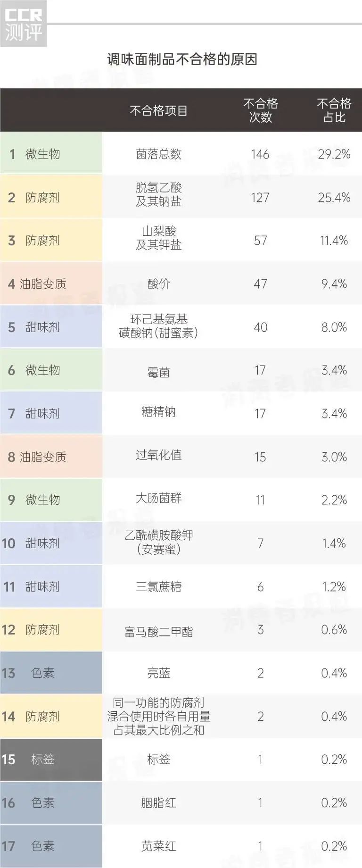Click the 25.4% percentage value

[x=334, y=198]
